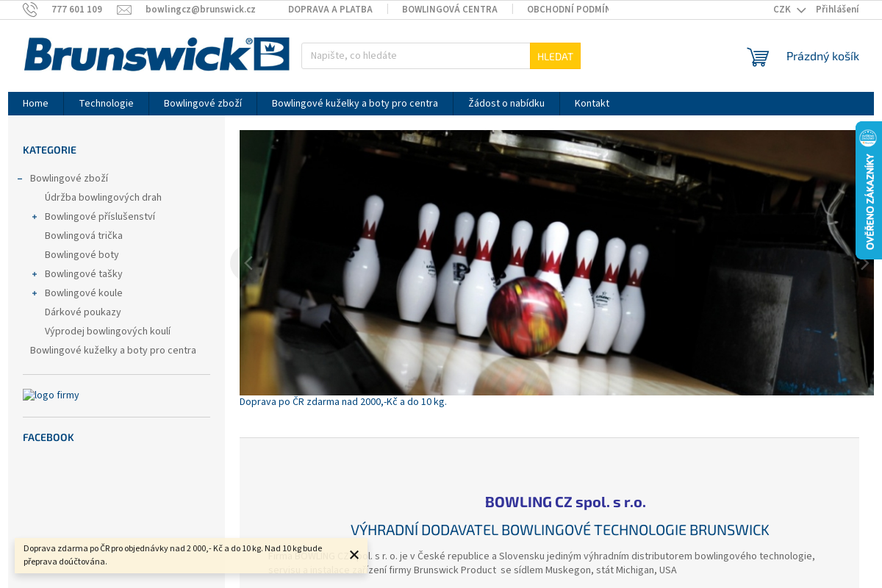Open Žádost o nabídku in the navigation

coord(506,103)
